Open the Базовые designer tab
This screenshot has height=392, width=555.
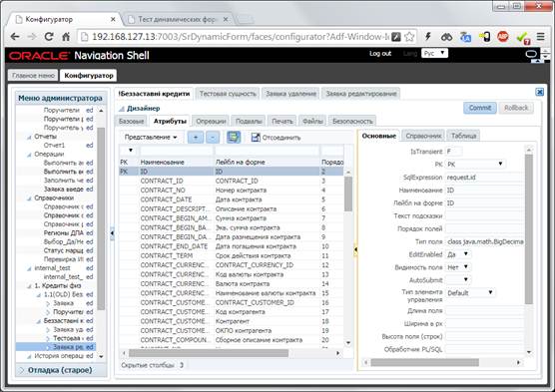point(132,122)
